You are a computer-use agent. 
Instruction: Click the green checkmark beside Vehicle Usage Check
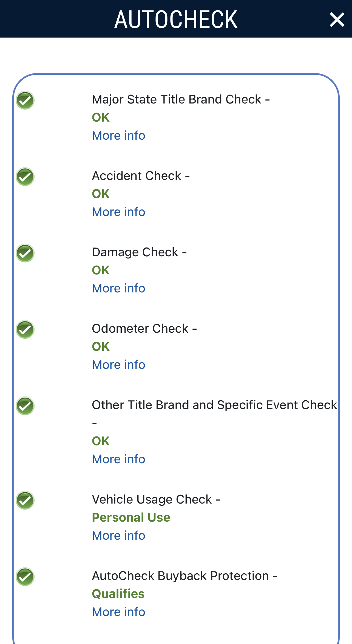click(x=25, y=500)
